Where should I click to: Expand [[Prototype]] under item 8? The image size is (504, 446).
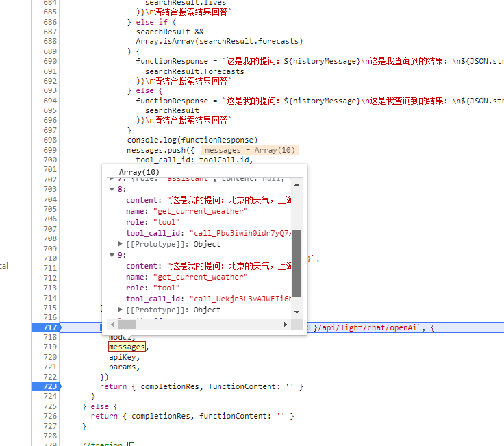[x=121, y=244]
